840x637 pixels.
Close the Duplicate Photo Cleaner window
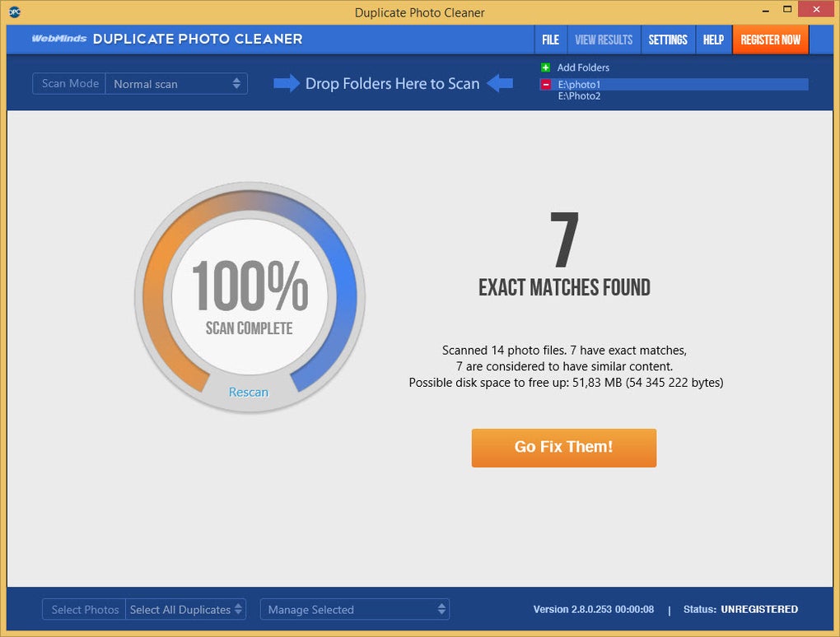[816, 9]
